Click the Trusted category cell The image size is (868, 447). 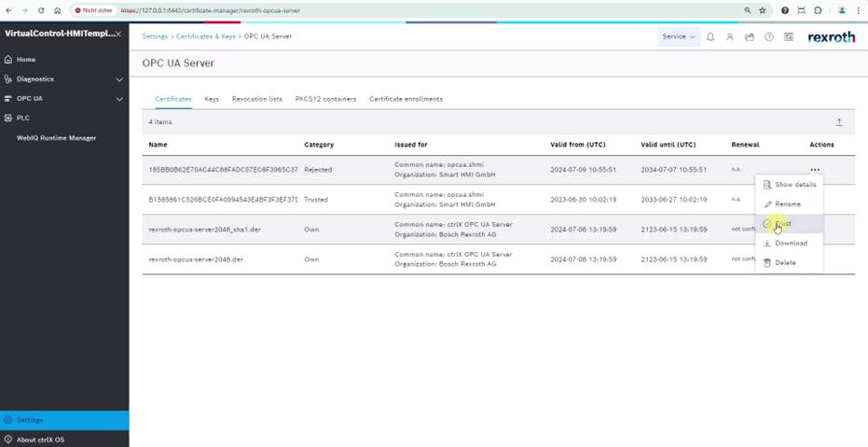pyautogui.click(x=315, y=200)
